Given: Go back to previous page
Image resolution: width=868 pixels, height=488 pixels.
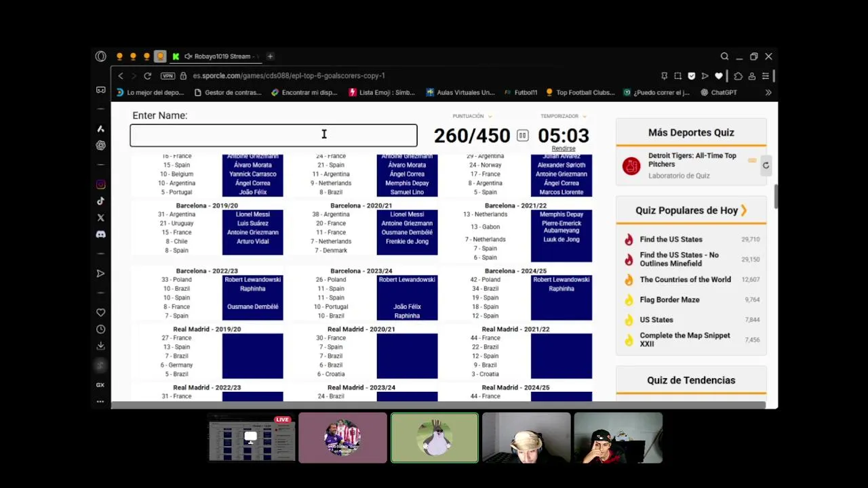Looking at the screenshot, I should coord(121,76).
